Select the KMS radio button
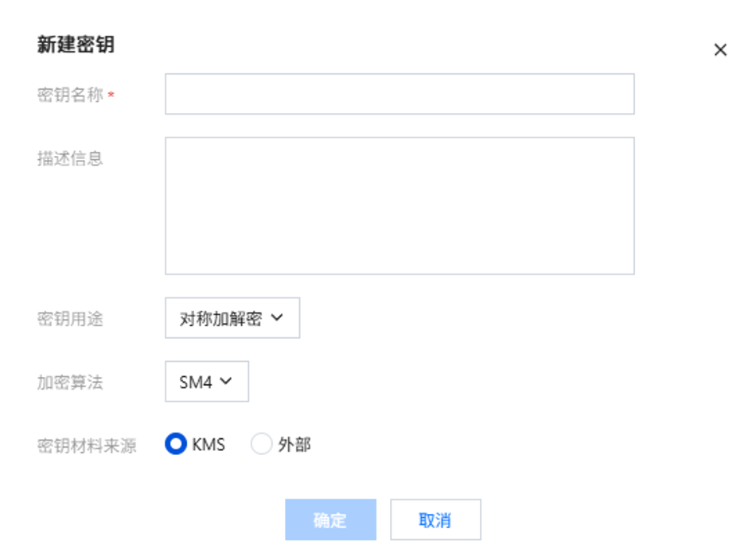 (176, 445)
